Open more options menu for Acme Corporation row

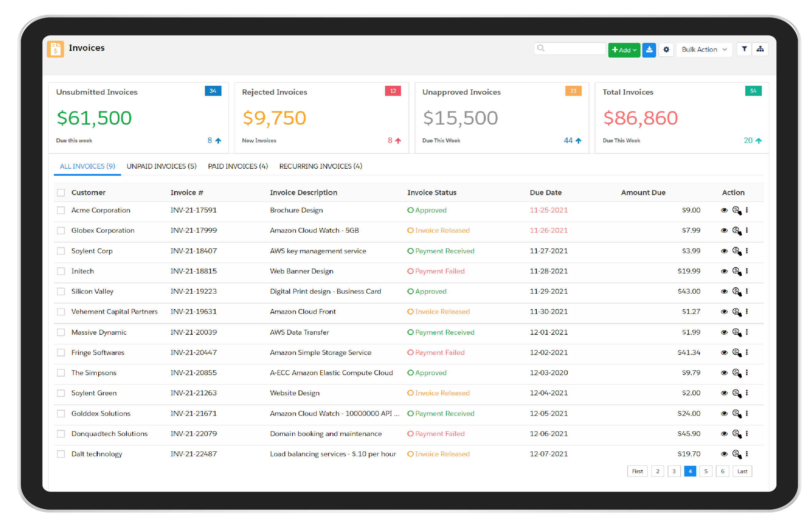[746, 210]
